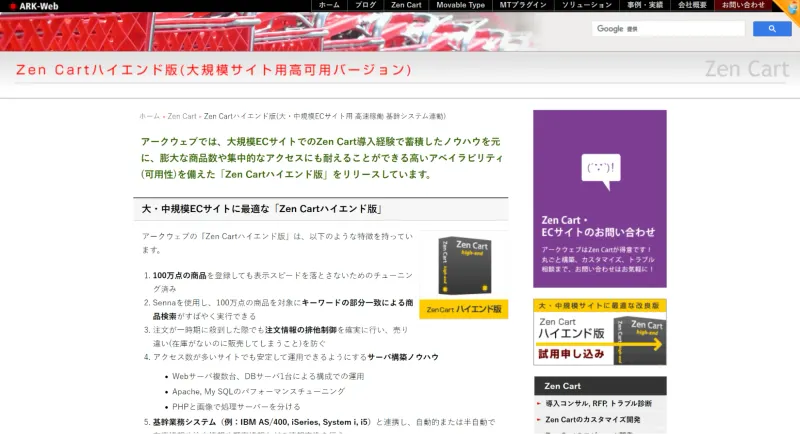Open the ソリューション menu item
The height and width of the screenshot is (434, 800).
coord(587,5)
